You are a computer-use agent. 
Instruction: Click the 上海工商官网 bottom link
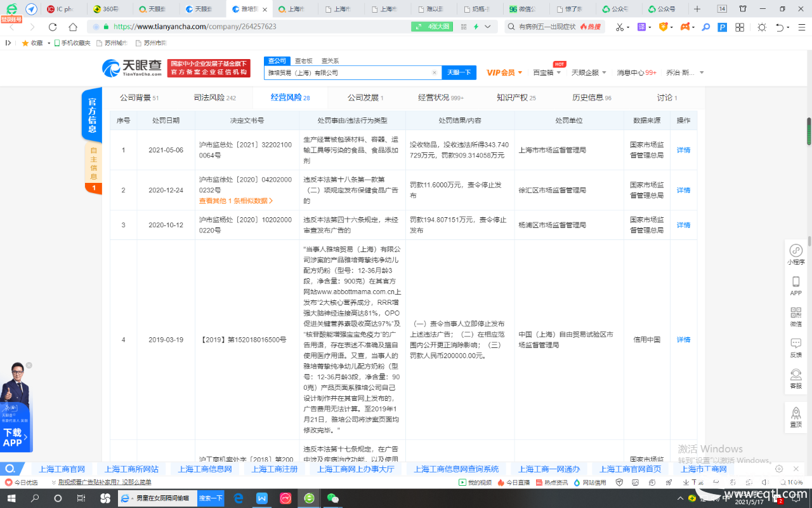(x=62, y=469)
